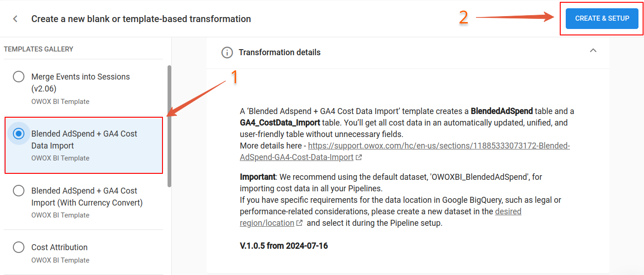Open the desired region/location link
644x275 pixels.
380,218
